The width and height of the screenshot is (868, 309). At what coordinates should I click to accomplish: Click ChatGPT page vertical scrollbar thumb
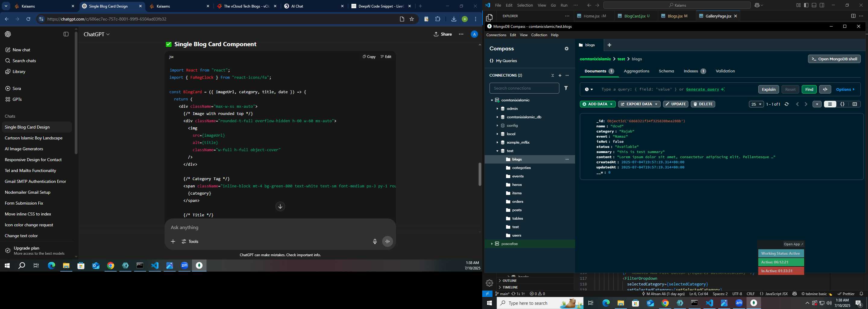click(x=480, y=174)
